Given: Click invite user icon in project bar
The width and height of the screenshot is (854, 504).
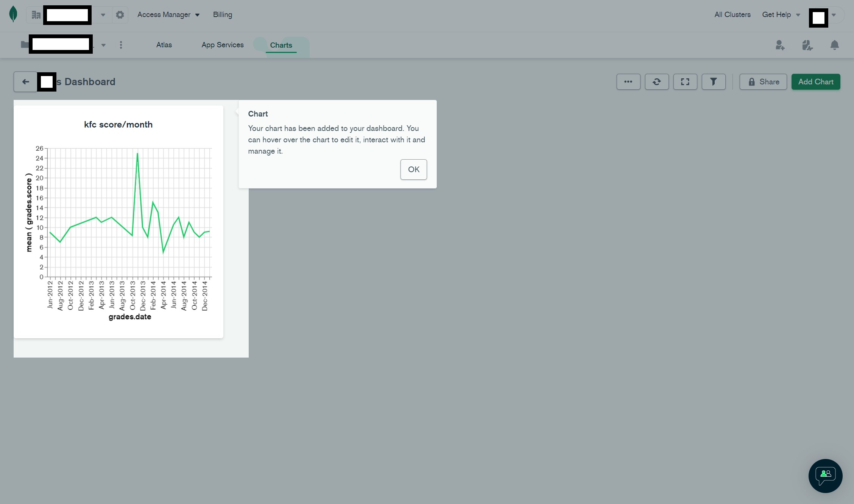Looking at the screenshot, I should coord(779,45).
